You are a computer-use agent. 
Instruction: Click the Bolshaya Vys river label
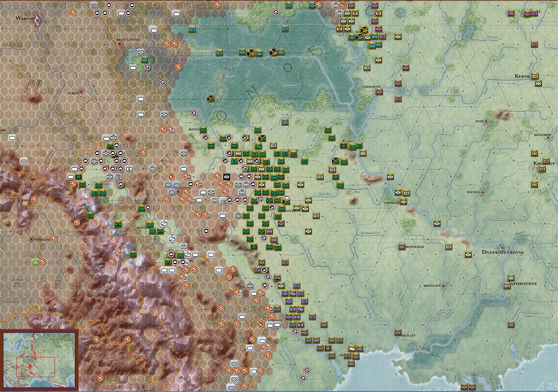(x=369, y=233)
